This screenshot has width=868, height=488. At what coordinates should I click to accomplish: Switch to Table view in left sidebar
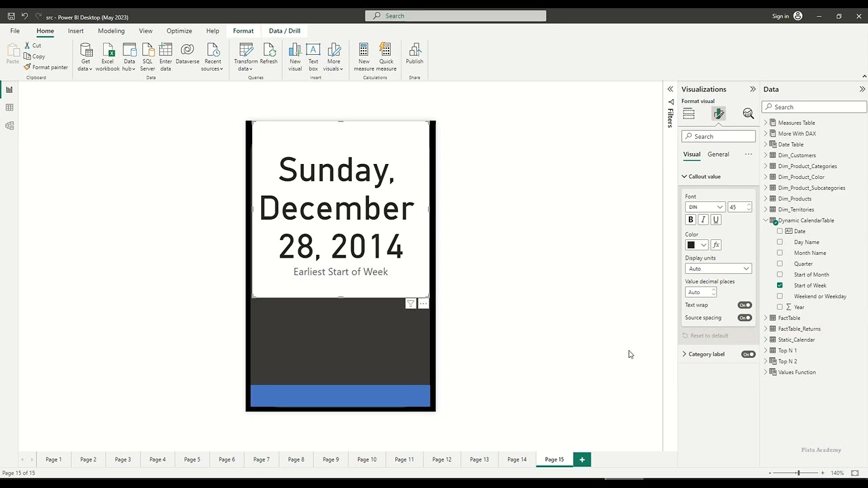pos(9,108)
